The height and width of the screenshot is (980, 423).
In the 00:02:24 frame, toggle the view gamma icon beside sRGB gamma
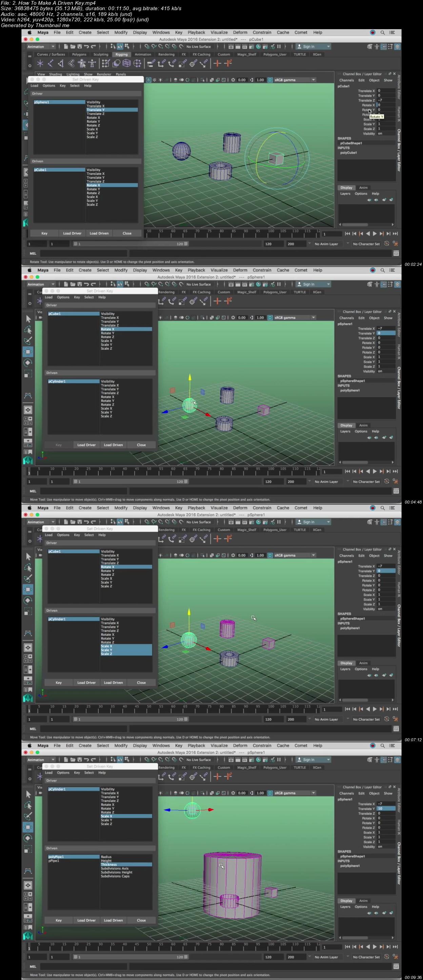coord(270,80)
